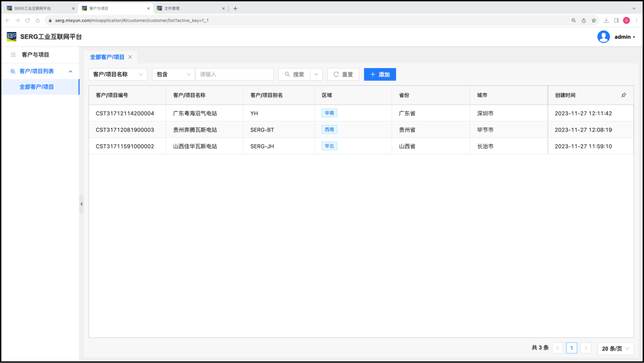
Task: Click the 重置 reset button
Action: (343, 74)
